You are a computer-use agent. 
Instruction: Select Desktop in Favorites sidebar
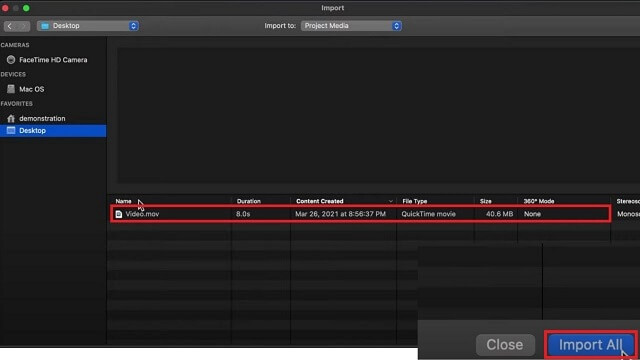(53, 131)
